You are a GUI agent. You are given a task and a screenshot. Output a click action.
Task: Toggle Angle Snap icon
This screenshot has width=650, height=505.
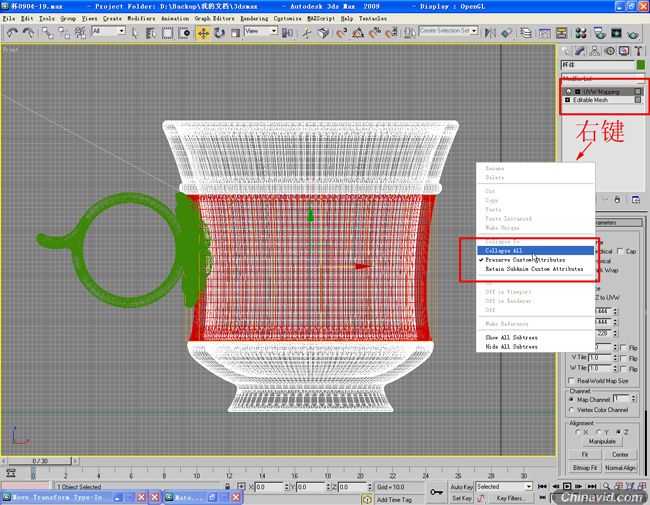[358, 33]
